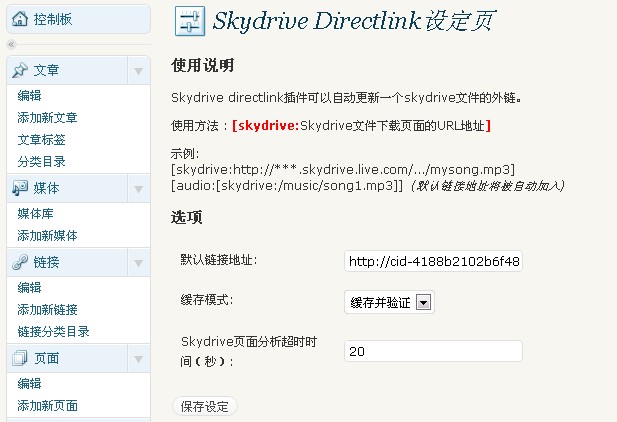Open 编辑 under 页面
The height and width of the screenshot is (422, 617).
30,384
